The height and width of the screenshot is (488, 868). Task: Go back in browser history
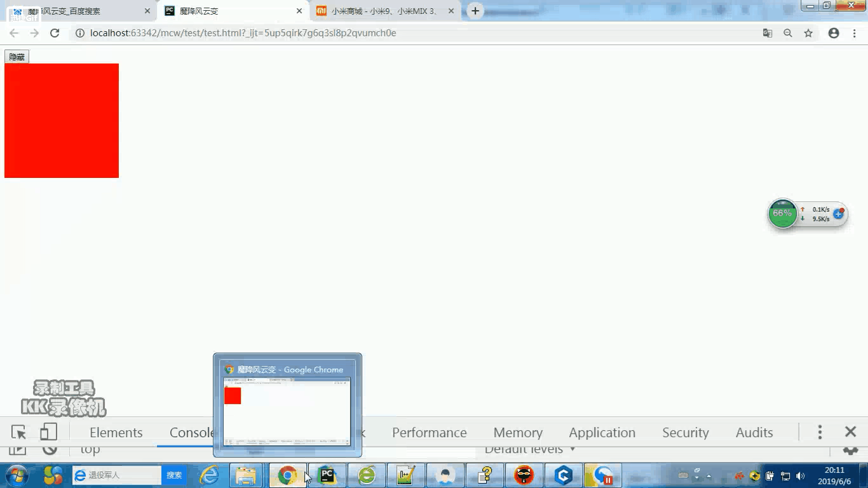pyautogui.click(x=14, y=33)
